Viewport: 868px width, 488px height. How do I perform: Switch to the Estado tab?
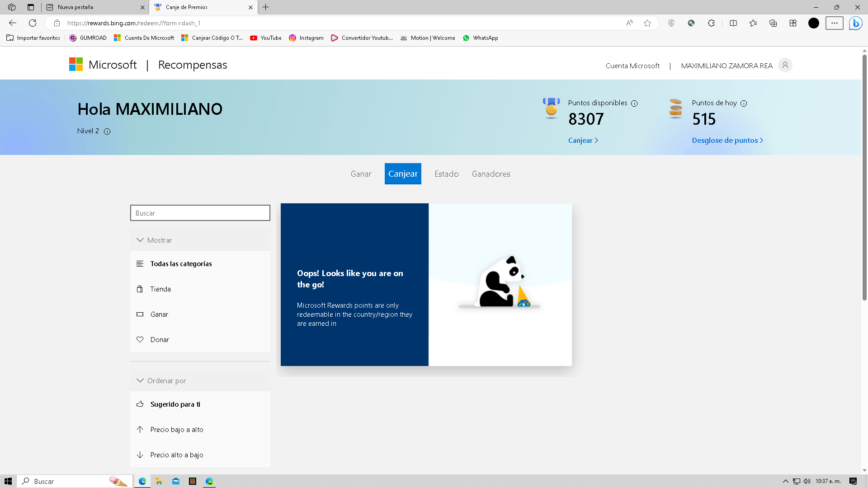click(447, 174)
